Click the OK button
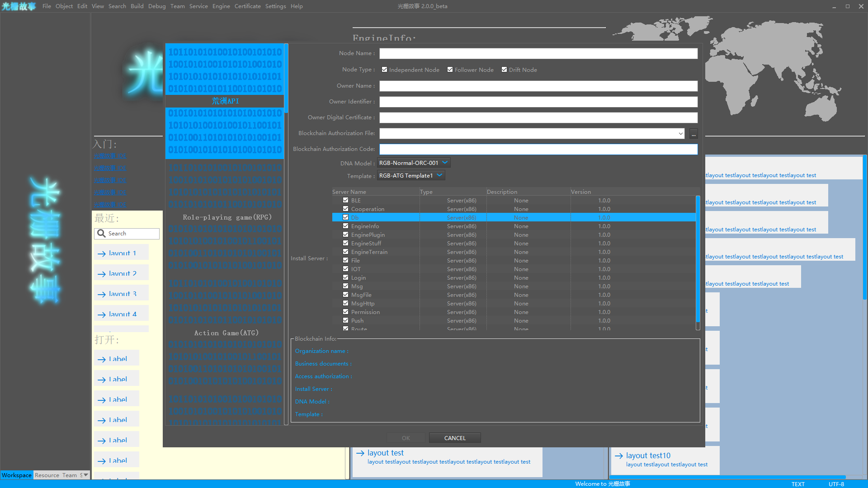This screenshot has width=868, height=488. coord(406,438)
